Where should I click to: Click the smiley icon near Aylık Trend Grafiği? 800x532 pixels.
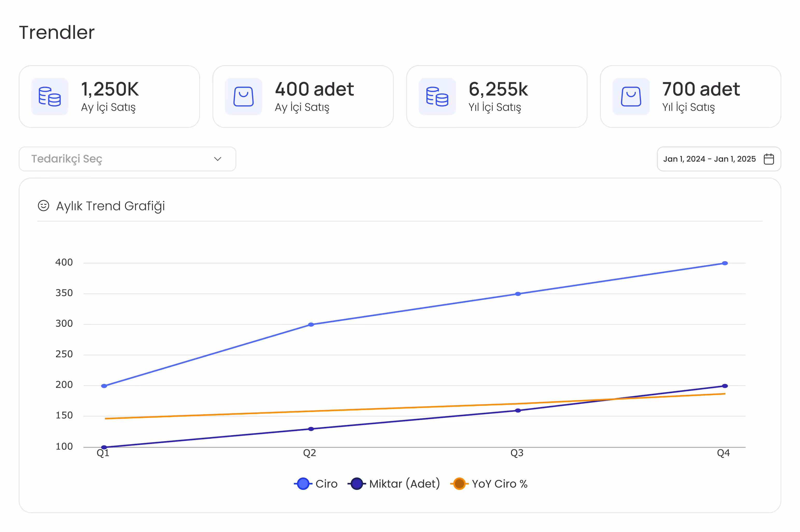pyautogui.click(x=44, y=206)
